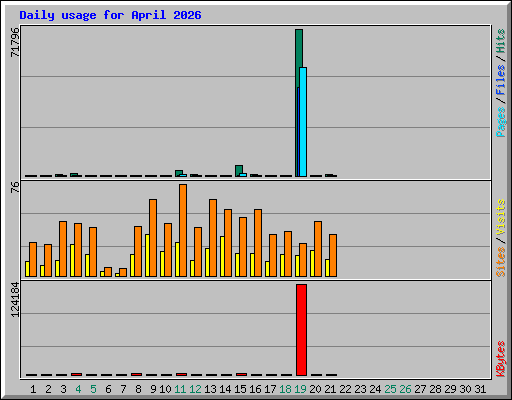Select the orange bar for day 20
Screen dimensions: 512x400
(318, 249)
